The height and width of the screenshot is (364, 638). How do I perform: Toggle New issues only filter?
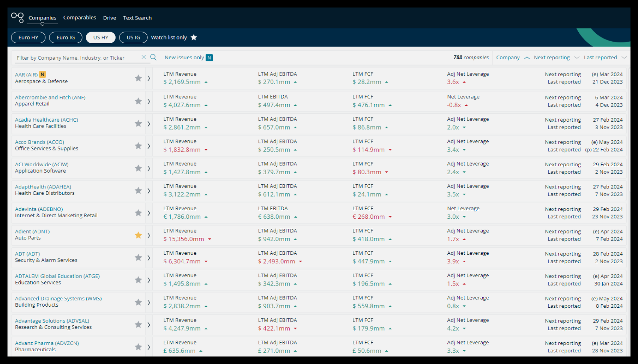point(188,57)
